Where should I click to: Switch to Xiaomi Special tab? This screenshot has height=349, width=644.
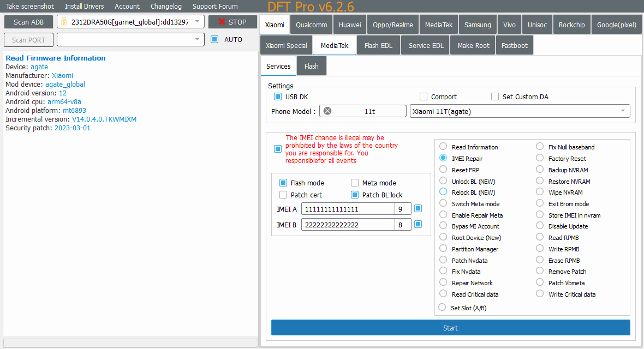point(287,45)
